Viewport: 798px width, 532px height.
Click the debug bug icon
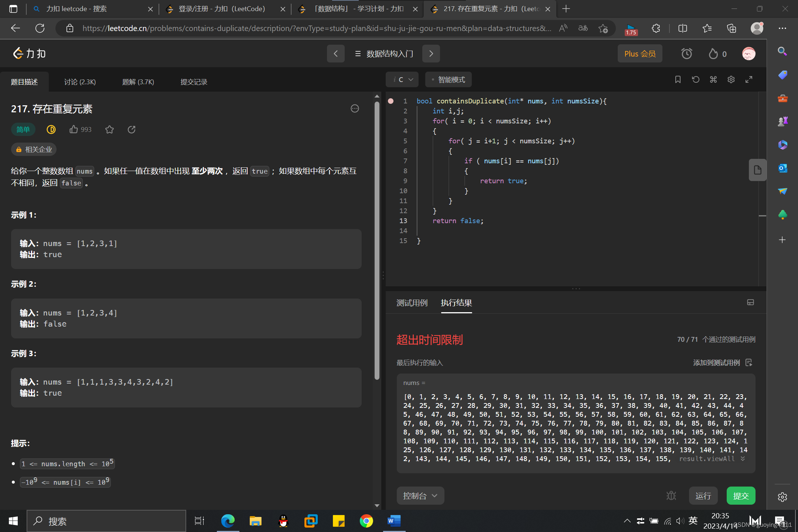coord(671,495)
